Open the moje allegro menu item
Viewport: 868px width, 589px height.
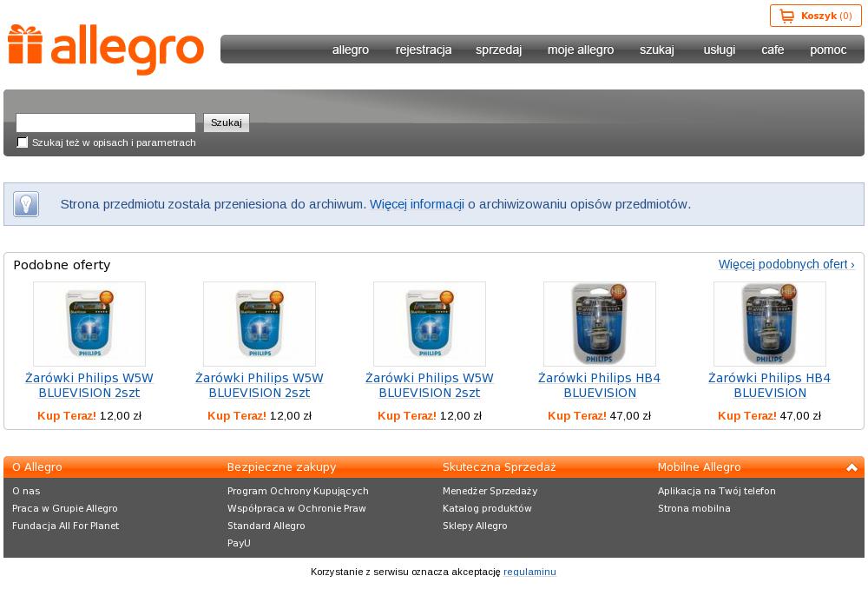[581, 50]
